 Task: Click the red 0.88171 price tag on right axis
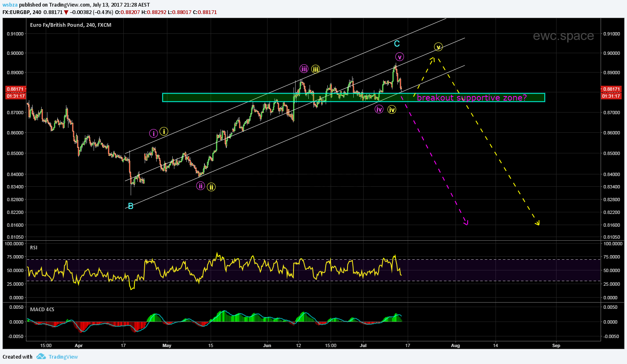tap(611, 89)
